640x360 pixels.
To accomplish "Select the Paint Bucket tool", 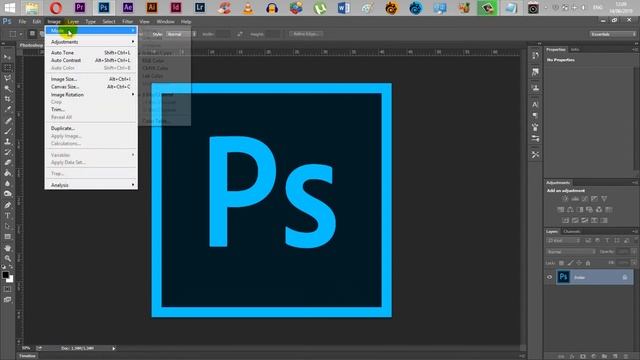I will point(7,173).
